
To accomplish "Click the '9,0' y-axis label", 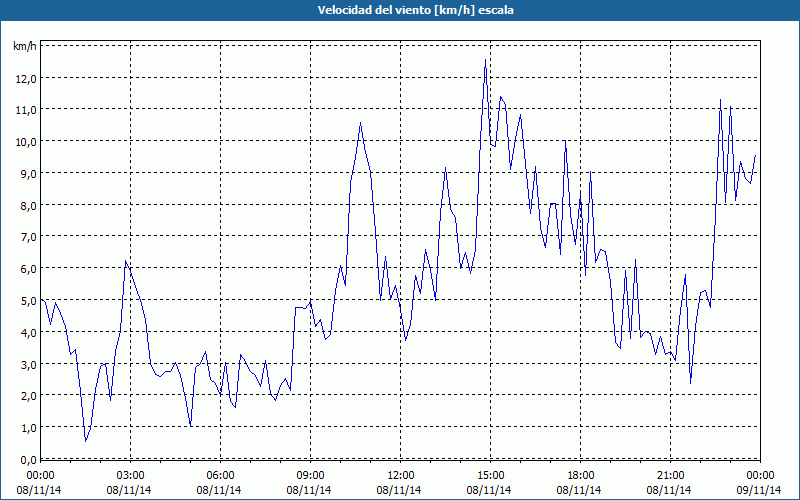I will (x=29, y=174).
